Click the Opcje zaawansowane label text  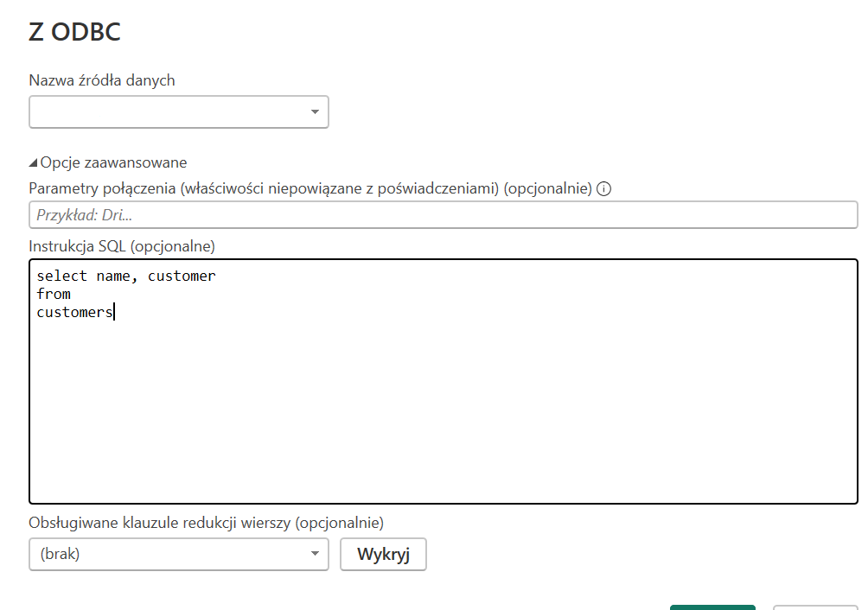tap(113, 162)
